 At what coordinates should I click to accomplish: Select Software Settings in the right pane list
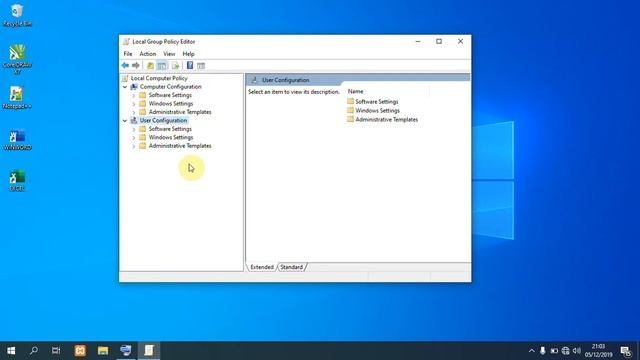coord(376,102)
